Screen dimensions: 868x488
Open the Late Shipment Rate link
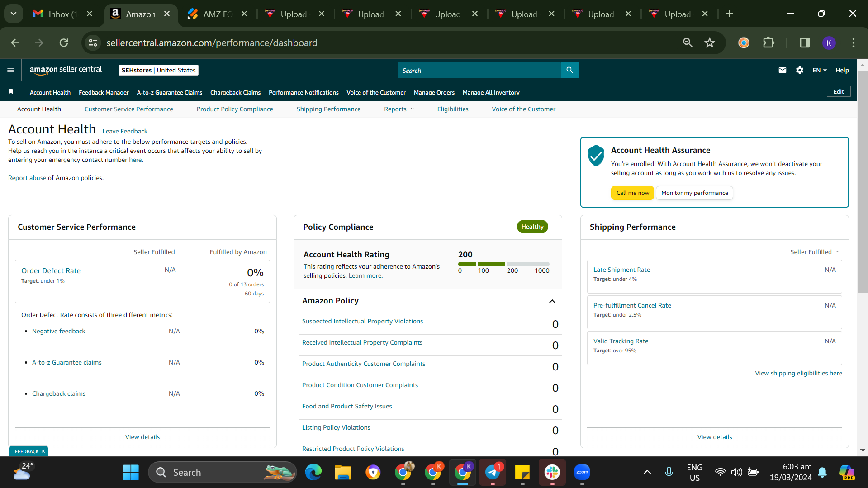coord(621,270)
